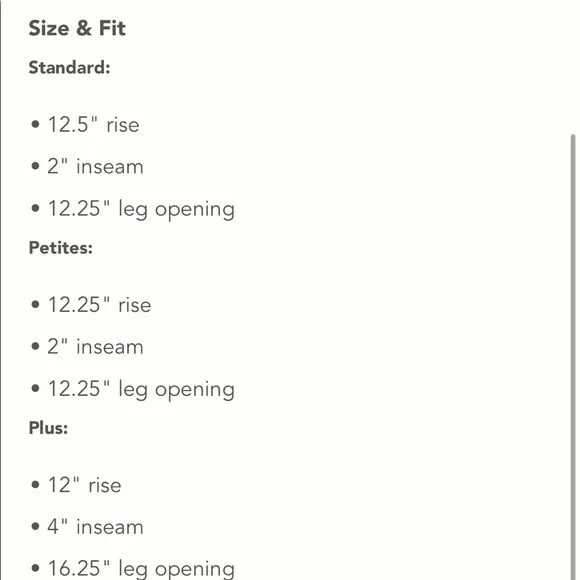Viewport: 580px width, 580px height.
Task: Click the bullet before 12" rise
Action: pos(36,484)
